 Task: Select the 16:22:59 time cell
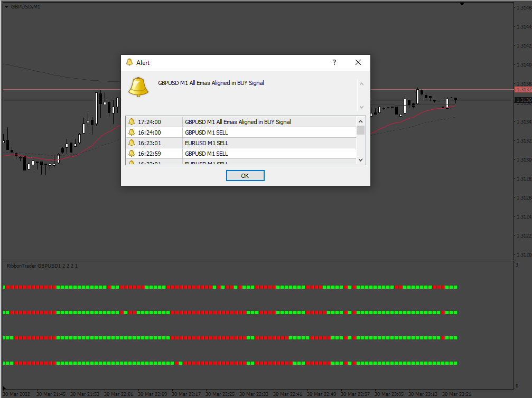[x=150, y=154]
